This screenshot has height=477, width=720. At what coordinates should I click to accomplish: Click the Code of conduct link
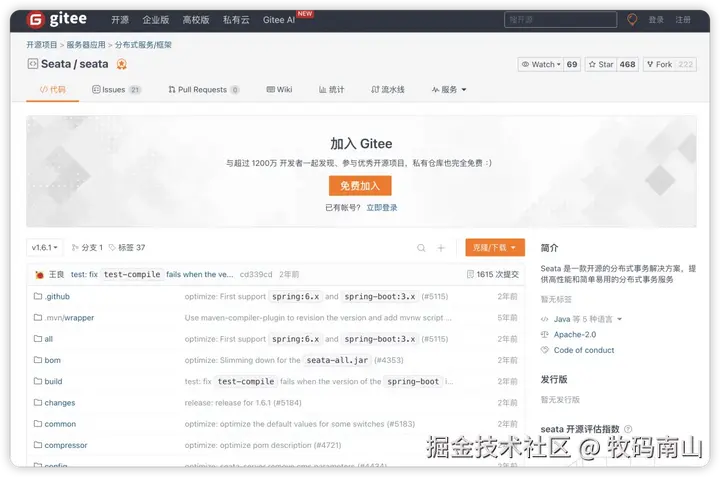[x=584, y=350]
